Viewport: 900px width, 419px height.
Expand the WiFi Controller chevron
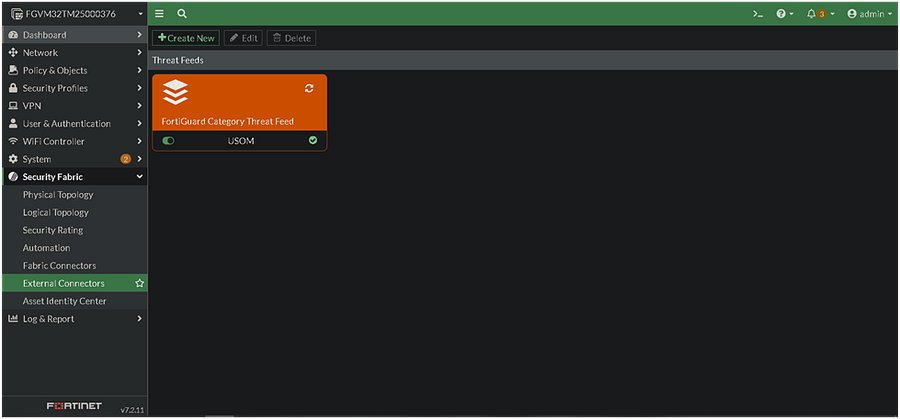point(139,142)
